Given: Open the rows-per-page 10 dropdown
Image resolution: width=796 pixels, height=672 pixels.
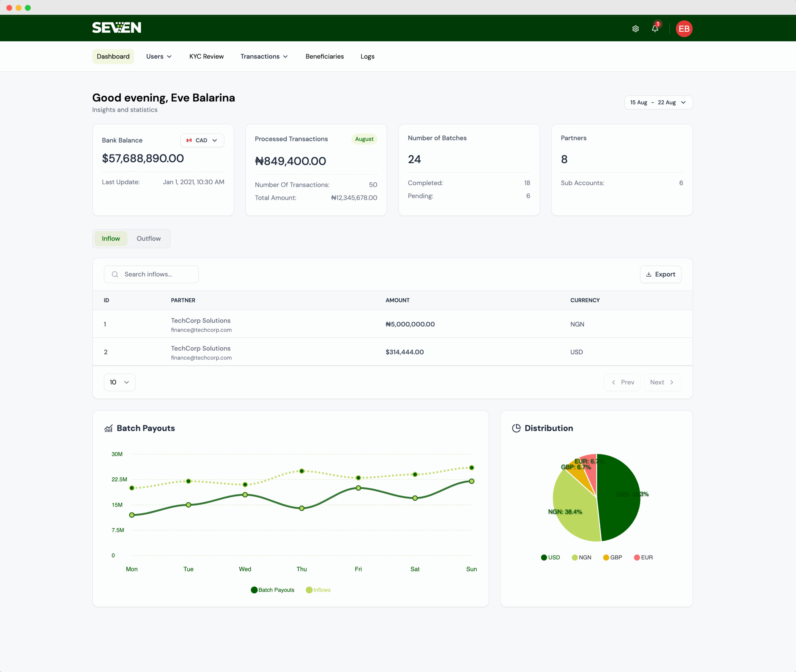Looking at the screenshot, I should 119,382.
